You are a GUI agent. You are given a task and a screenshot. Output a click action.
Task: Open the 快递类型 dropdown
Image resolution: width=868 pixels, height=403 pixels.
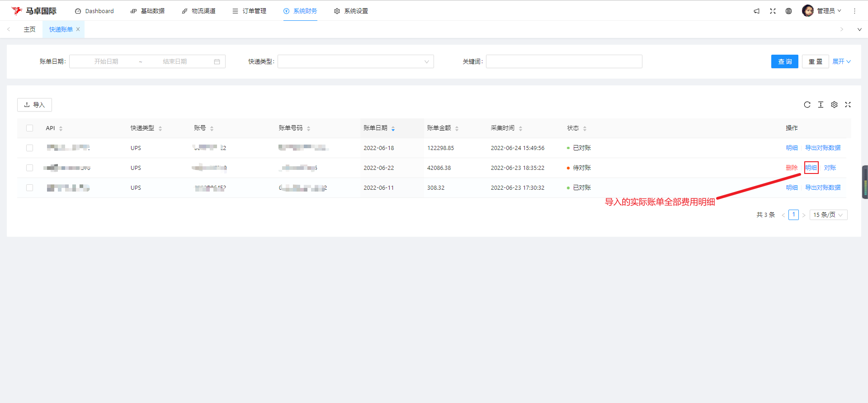(x=355, y=62)
